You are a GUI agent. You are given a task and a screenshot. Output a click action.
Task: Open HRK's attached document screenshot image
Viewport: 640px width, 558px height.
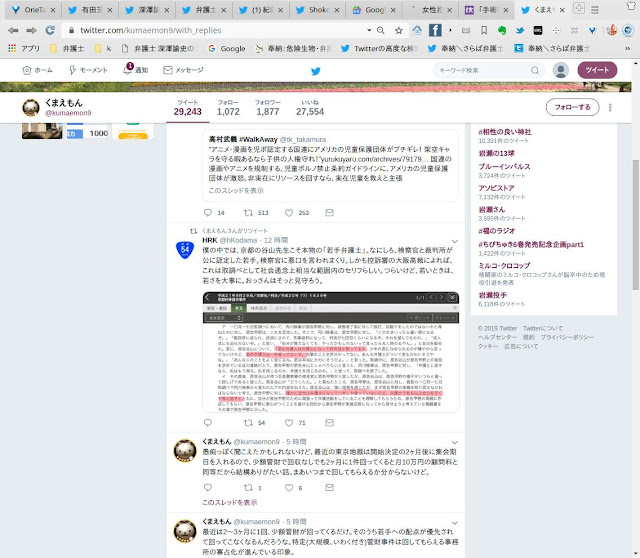[331, 351]
